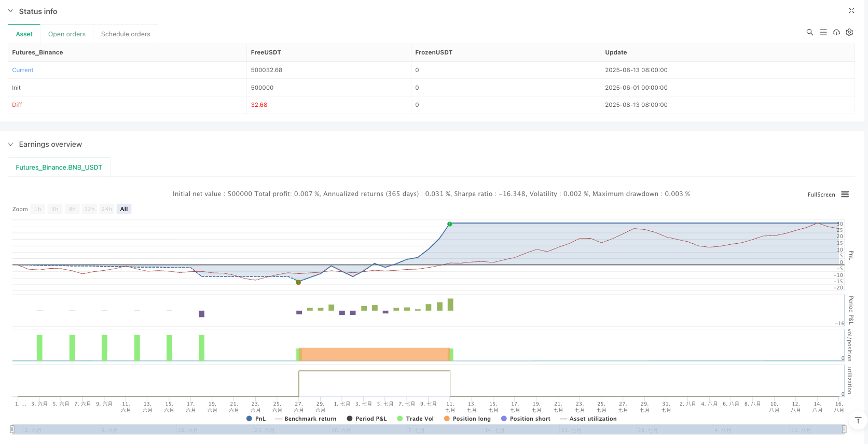Click the scroll-to-top arrow button
868x444 pixels.
[858, 420]
